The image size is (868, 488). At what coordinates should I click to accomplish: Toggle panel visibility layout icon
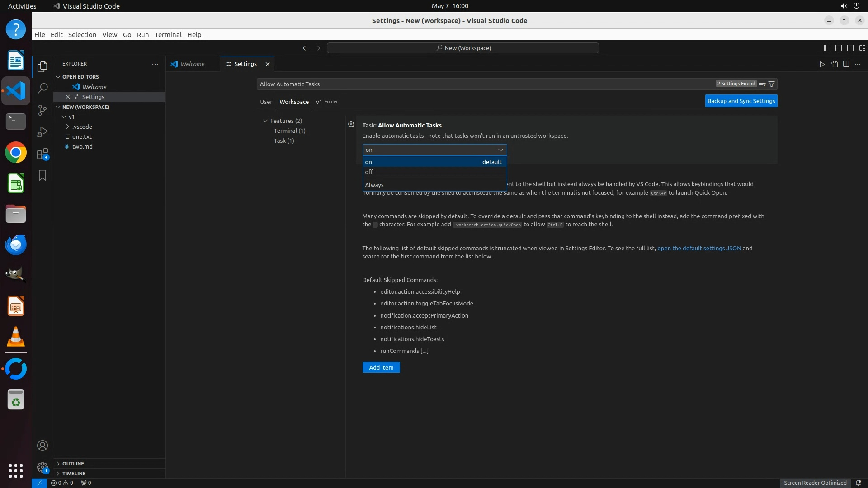[x=838, y=48]
